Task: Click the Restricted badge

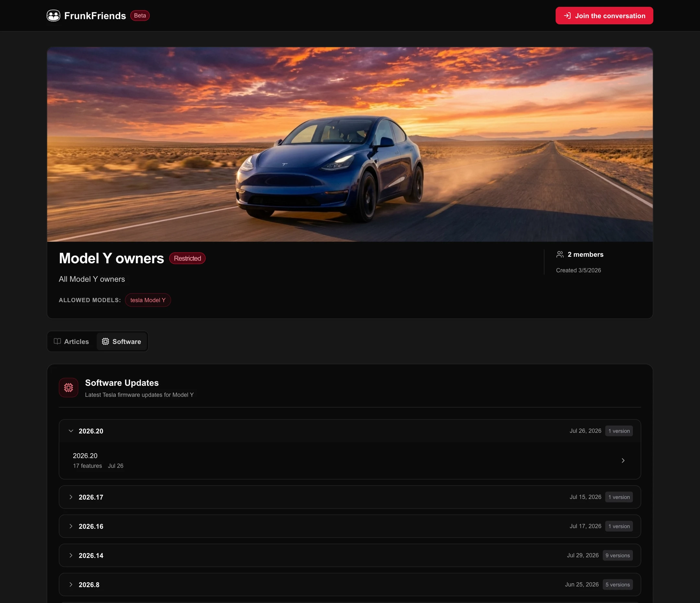Action: click(x=187, y=258)
